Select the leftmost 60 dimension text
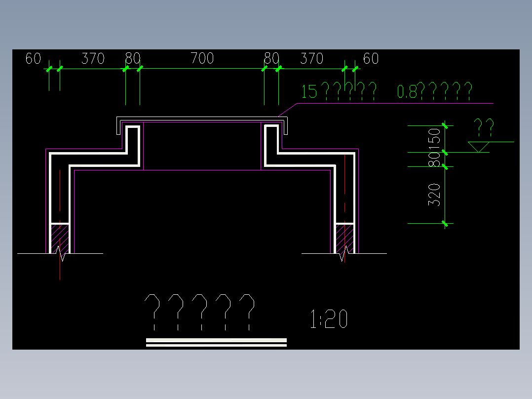This screenshot has height=399, width=532. click(x=33, y=58)
